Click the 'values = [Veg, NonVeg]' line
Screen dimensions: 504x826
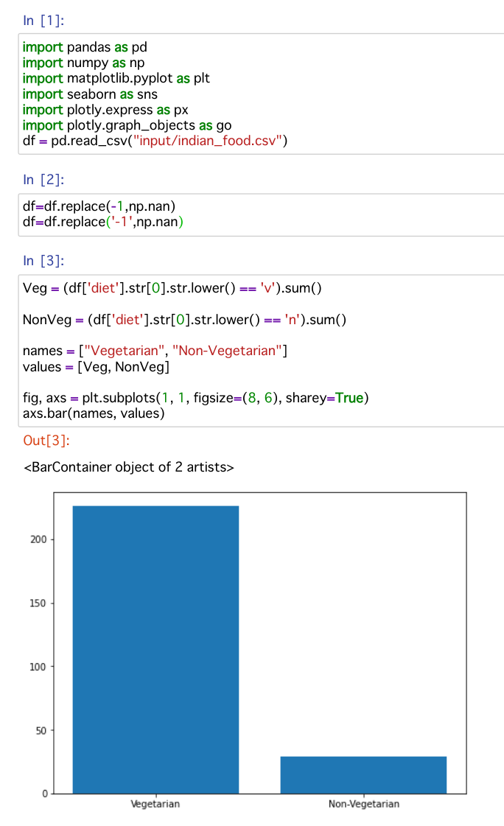coord(96,367)
